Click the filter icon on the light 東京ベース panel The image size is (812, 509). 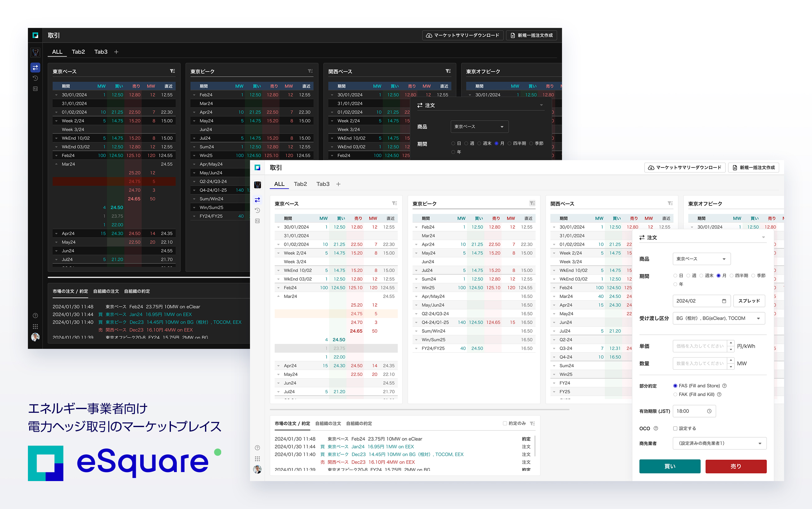(395, 203)
